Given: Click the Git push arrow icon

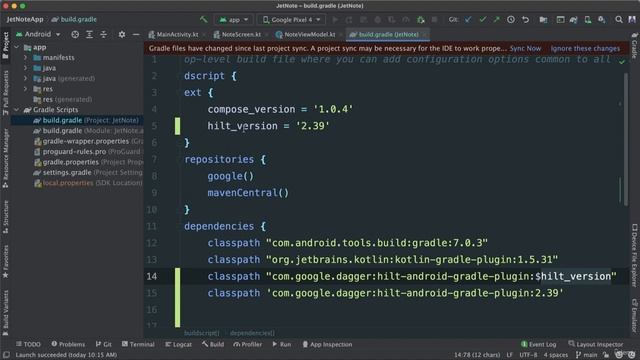Looking at the screenshot, I should click(x=496, y=20).
